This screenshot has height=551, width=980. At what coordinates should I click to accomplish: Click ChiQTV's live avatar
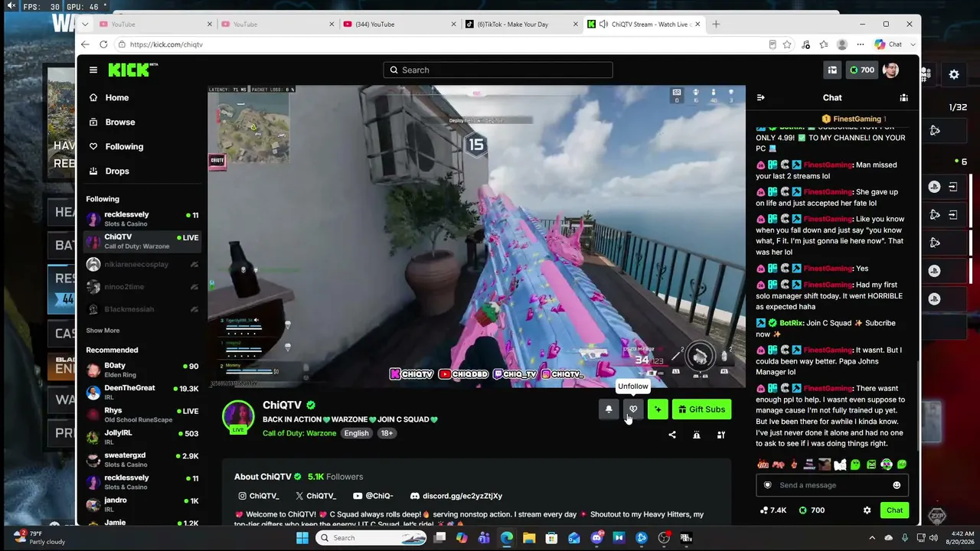pos(238,417)
